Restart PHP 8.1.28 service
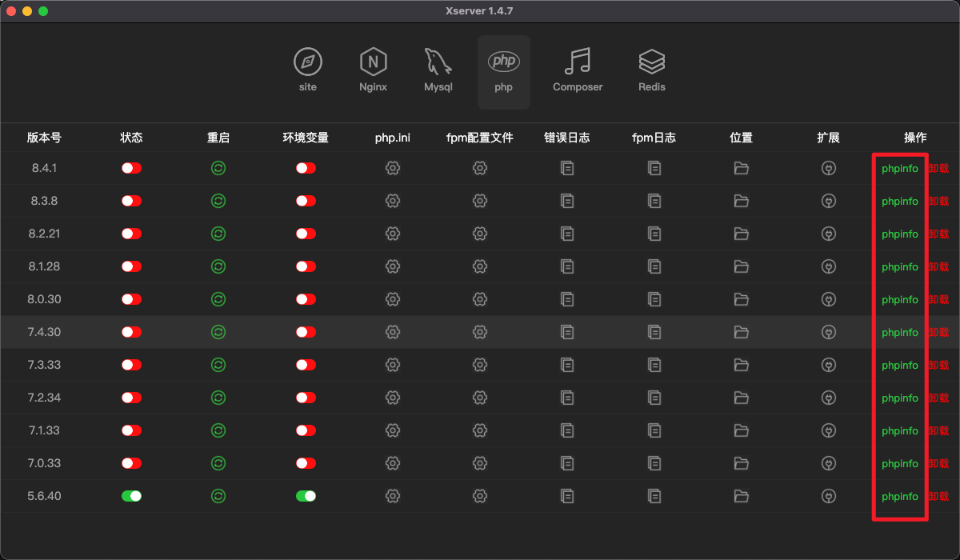 [218, 266]
